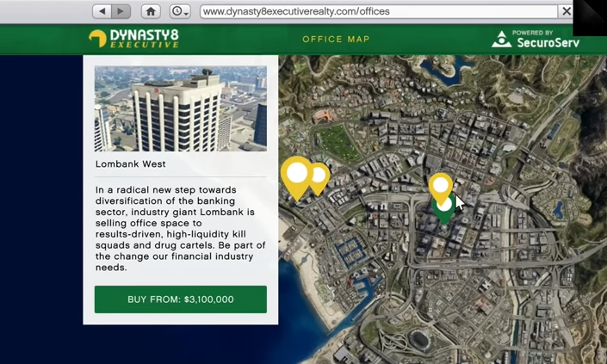
Task: Click the browser forward arrow button
Action: 121,11
